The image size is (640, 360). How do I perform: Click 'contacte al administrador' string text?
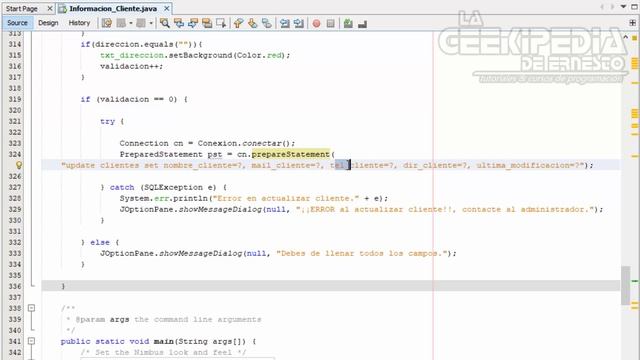(x=525, y=209)
